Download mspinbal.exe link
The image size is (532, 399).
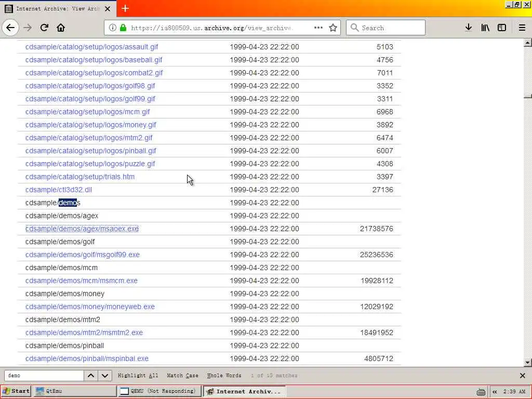(x=87, y=358)
